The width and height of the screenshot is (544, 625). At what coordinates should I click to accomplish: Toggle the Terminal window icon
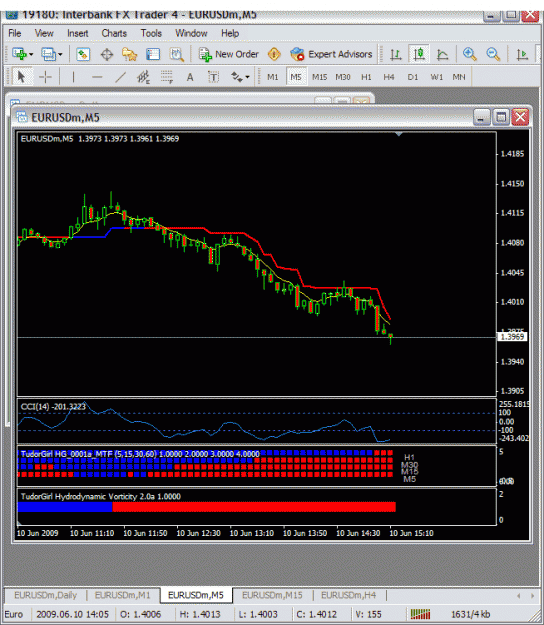(x=153, y=54)
